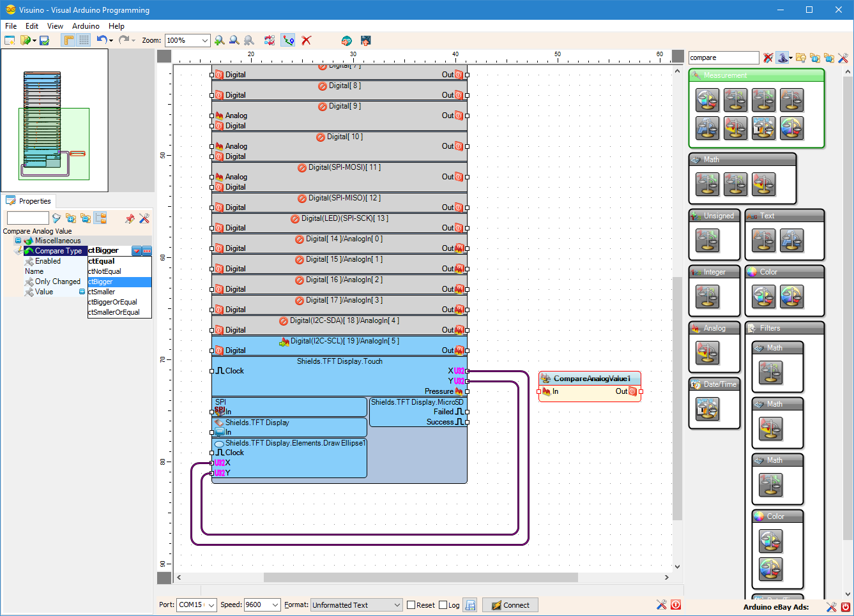The image size is (854, 616).
Task: Click the Undo arrow icon
Action: [x=102, y=40]
